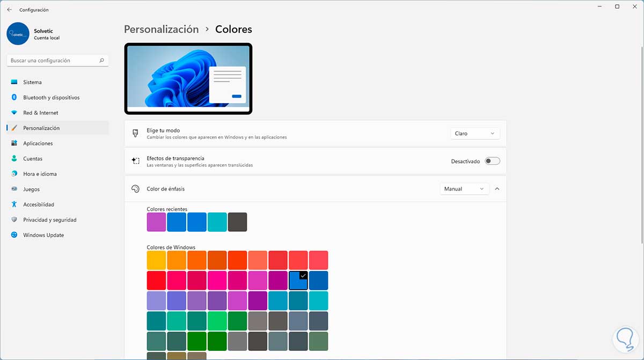Screen dimensions: 644x360
Task: Click the desktop preview thumbnail
Action: 188,79
